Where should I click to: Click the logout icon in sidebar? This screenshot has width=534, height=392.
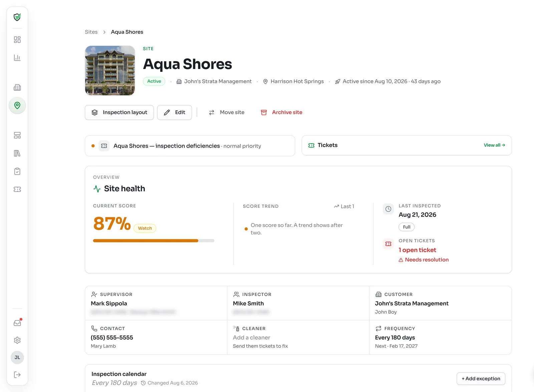(x=17, y=375)
